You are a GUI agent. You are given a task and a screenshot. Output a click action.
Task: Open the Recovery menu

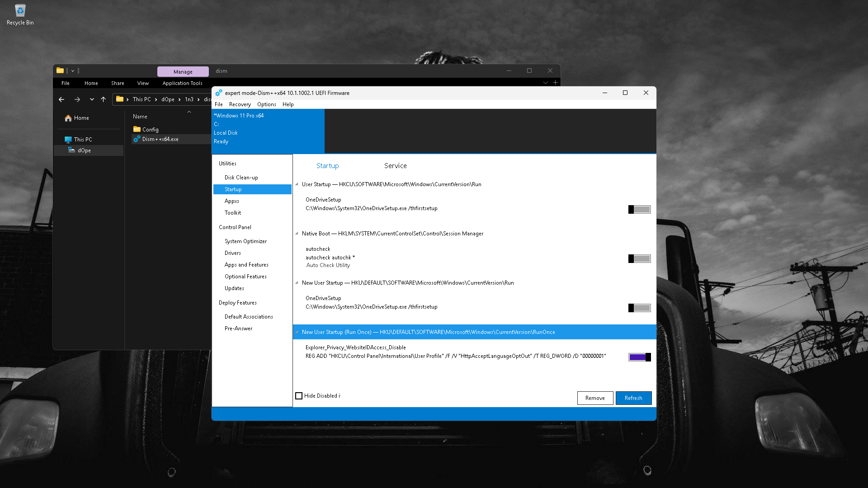pos(240,104)
